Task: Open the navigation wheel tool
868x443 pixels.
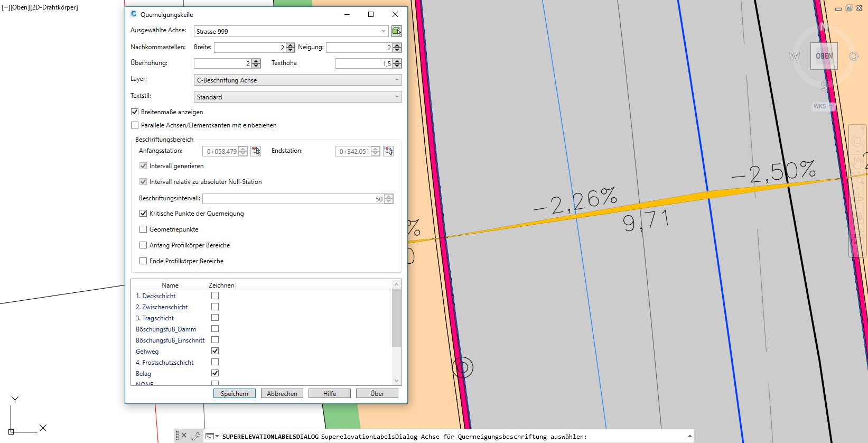Action: (x=857, y=141)
